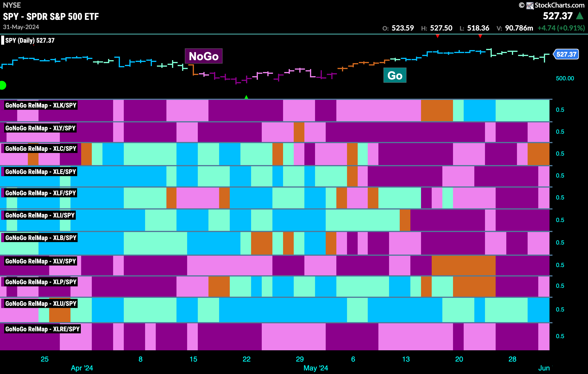Screen dimensions: 588x374
Task: Click the date axis label 13
Action: coord(406,359)
